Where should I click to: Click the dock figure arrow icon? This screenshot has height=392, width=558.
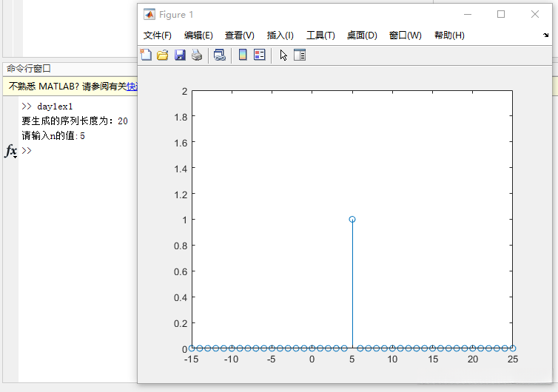(x=546, y=35)
